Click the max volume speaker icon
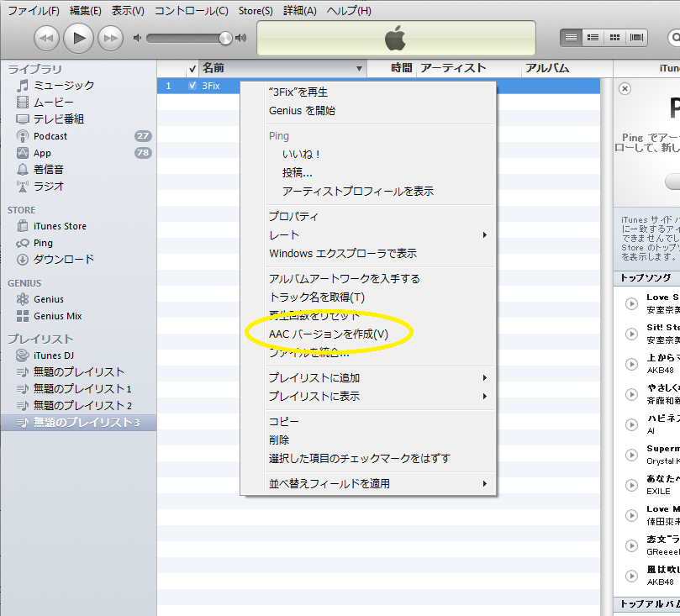680x616 pixels. tap(240, 38)
